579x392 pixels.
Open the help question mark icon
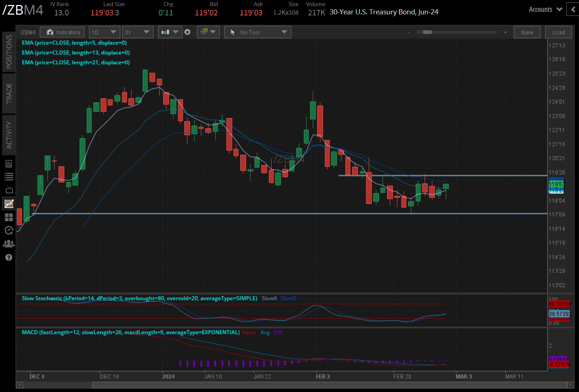point(9,257)
